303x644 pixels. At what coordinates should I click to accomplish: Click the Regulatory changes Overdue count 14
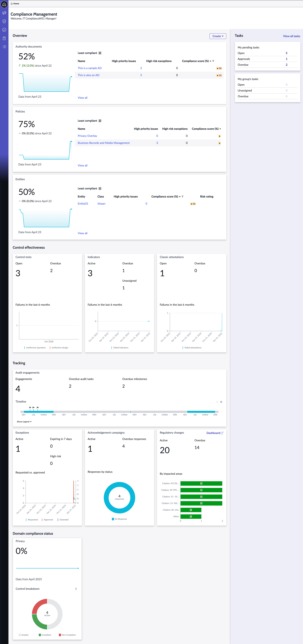(197, 448)
